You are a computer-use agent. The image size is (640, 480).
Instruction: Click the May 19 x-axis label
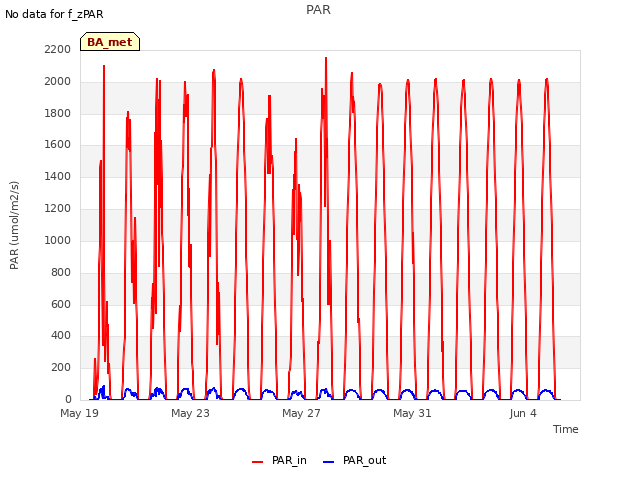coord(80,413)
